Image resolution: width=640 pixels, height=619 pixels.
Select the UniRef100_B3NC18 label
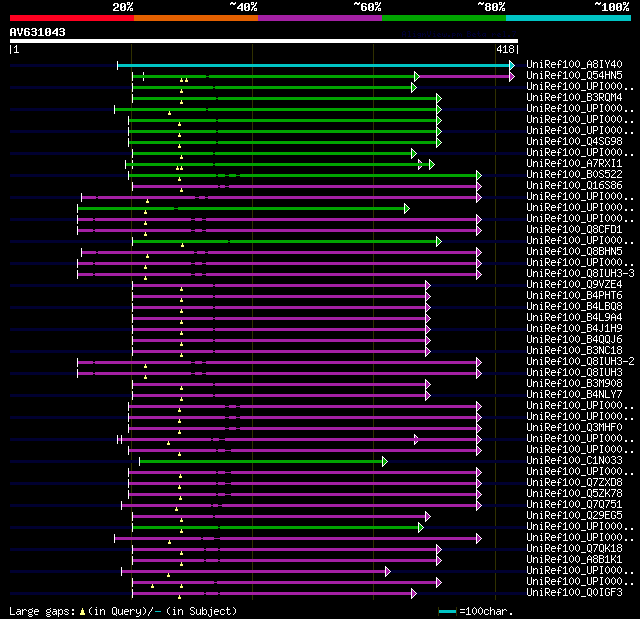pyautogui.click(x=574, y=351)
